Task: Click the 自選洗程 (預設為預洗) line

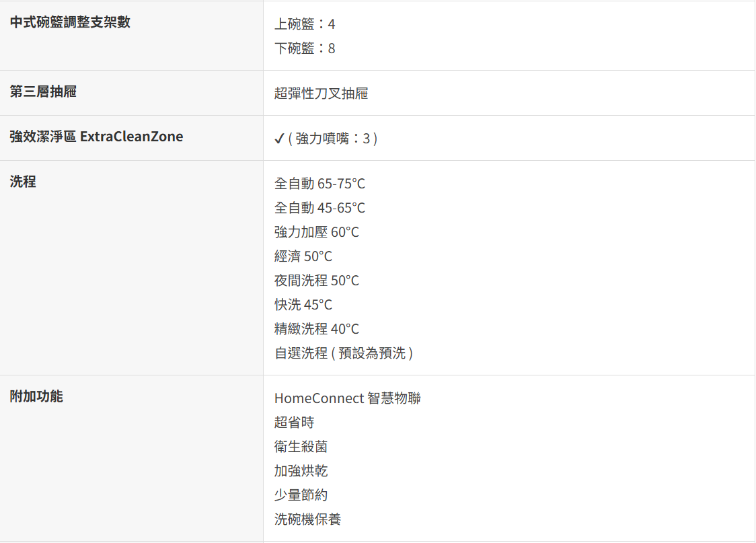Action: 343,353
